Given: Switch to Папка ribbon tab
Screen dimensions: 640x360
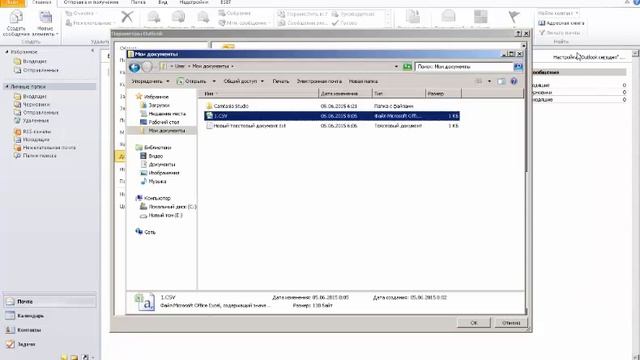Looking at the screenshot, I should [x=138, y=2].
